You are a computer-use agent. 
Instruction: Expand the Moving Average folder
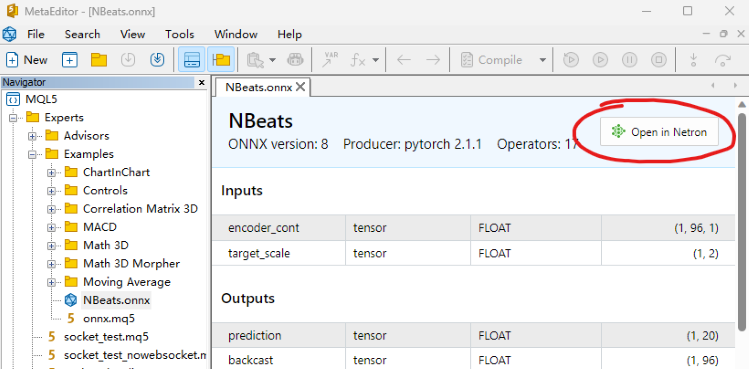pyautogui.click(x=51, y=282)
